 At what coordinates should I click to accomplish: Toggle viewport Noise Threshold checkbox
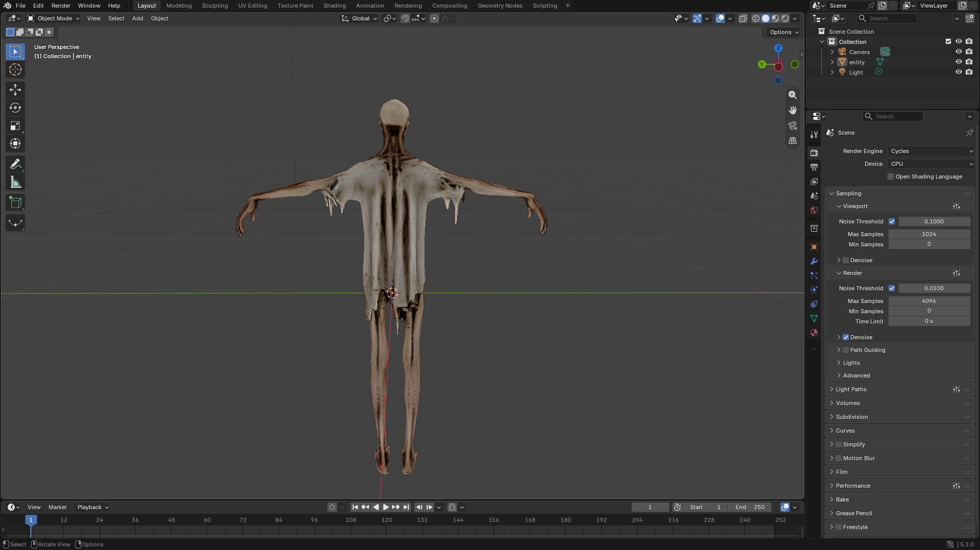coord(892,221)
